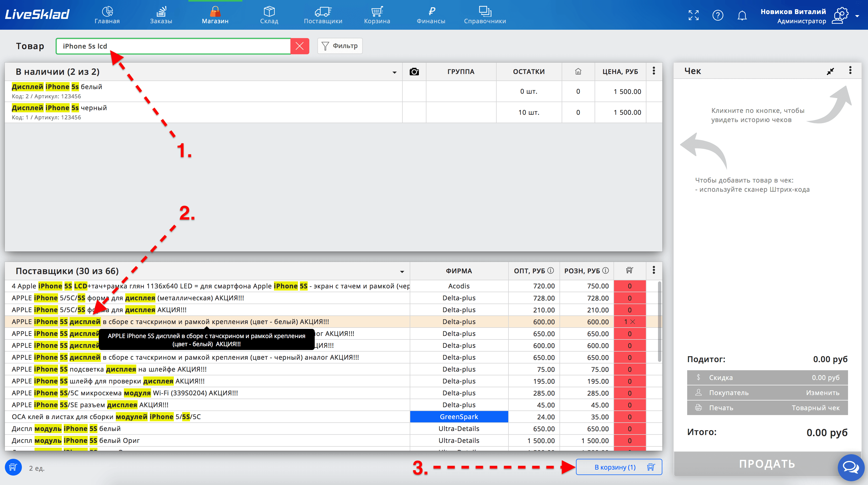Select the GreenSpark firm cell
The height and width of the screenshot is (485, 868).
(459, 417)
